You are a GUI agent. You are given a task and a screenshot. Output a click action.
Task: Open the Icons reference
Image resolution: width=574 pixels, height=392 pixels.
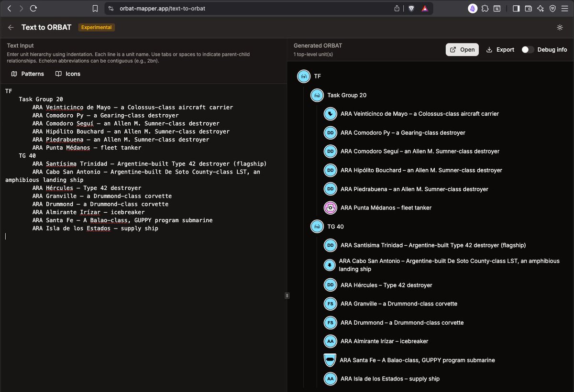click(x=68, y=74)
